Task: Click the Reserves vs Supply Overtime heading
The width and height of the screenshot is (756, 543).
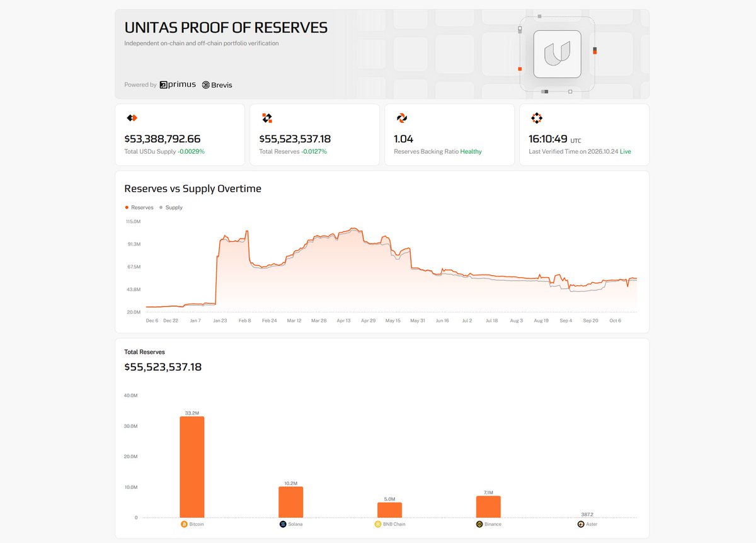Action: click(193, 188)
